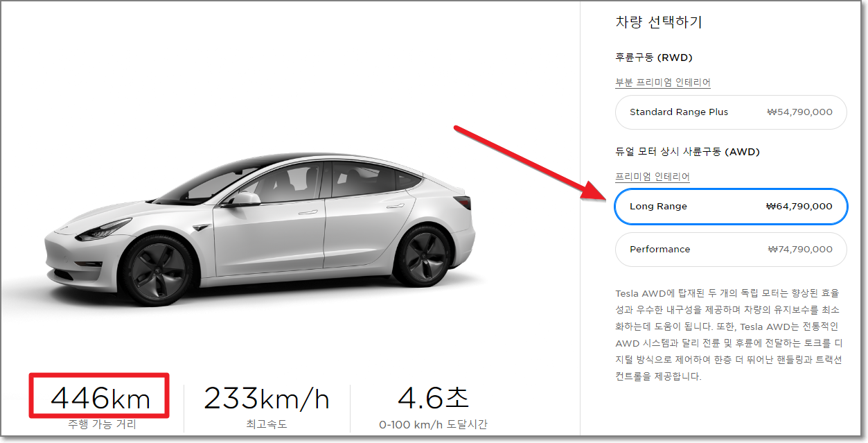Click the car's front wheel
The height and width of the screenshot is (443, 868).
tap(157, 269)
